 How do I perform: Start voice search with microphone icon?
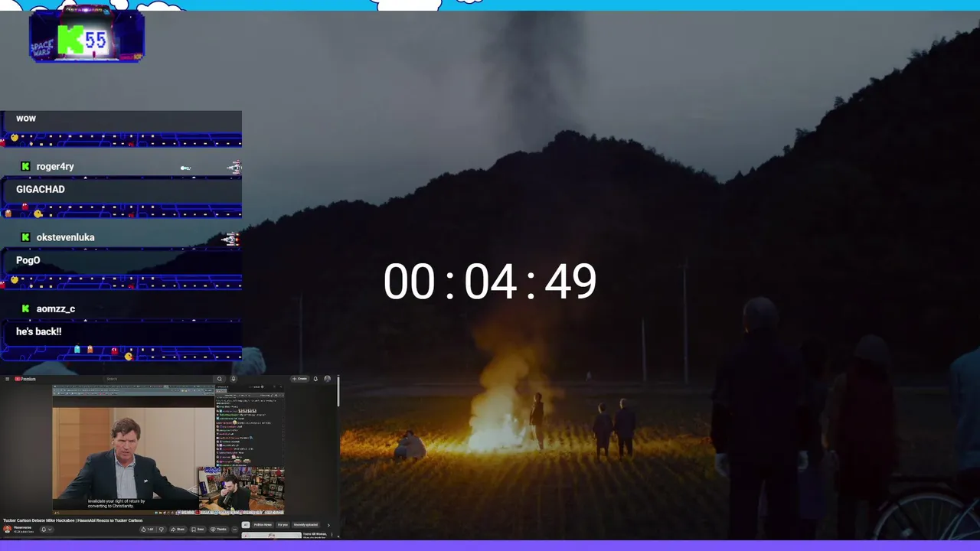pyautogui.click(x=234, y=379)
